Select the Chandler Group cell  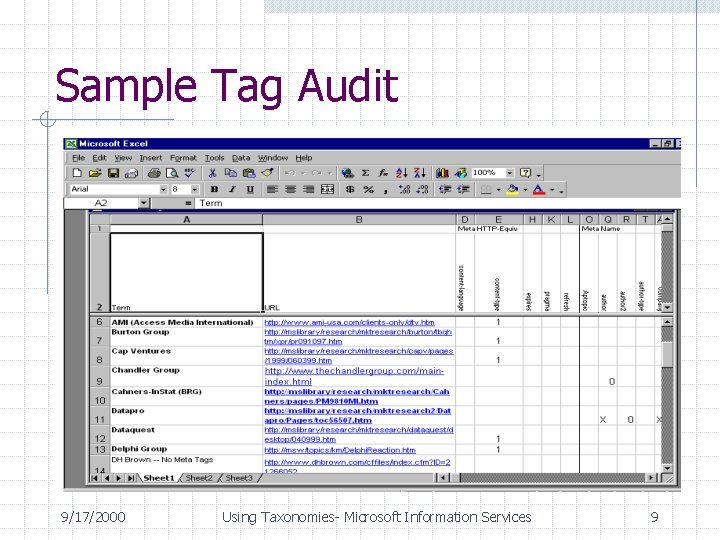(x=186, y=376)
